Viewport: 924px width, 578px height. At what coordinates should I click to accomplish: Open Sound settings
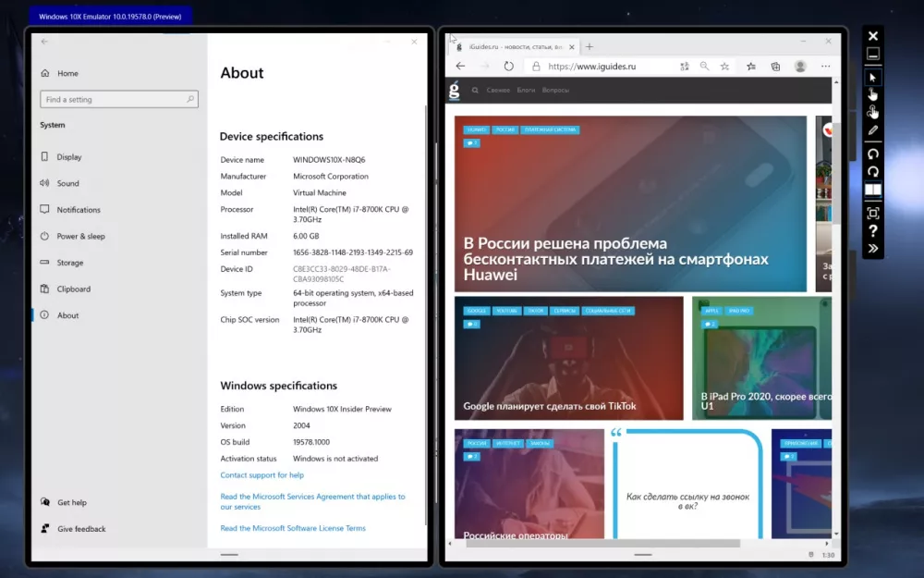67,183
